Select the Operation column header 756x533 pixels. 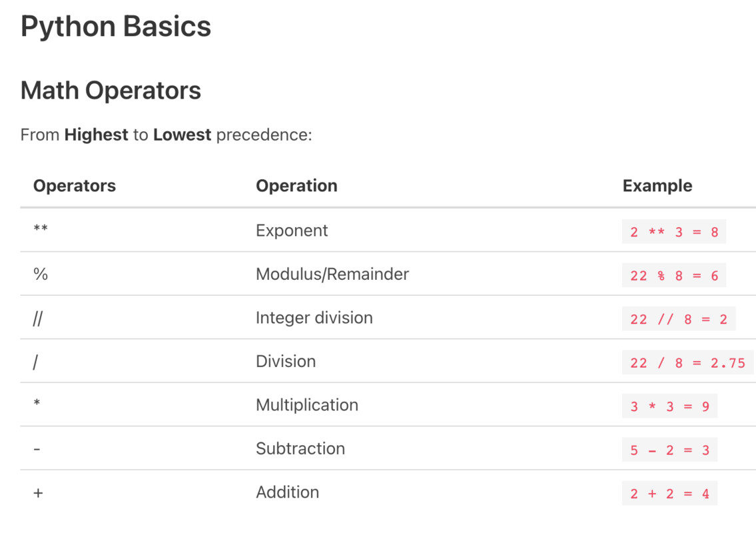click(x=296, y=186)
